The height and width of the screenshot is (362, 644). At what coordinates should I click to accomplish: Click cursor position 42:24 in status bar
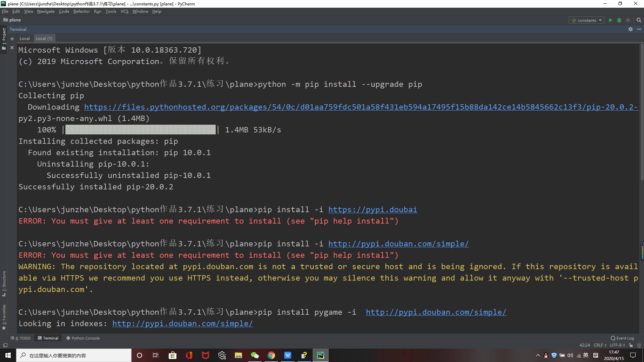tap(585, 345)
